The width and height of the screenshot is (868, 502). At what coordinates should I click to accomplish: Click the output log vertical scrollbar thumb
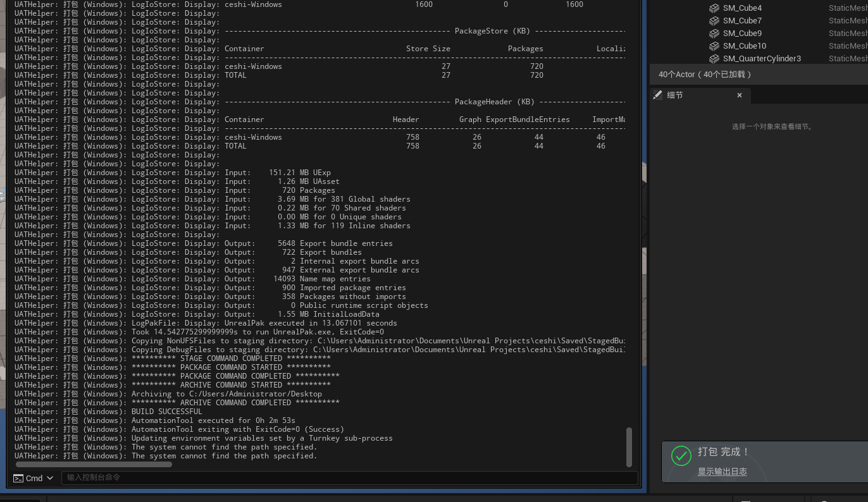[629, 446]
